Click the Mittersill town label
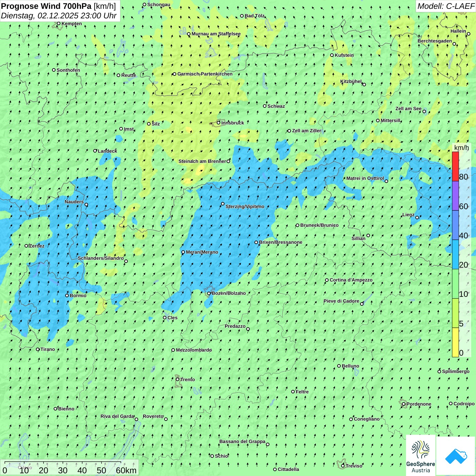Image resolution: width=476 pixels, height=476 pixels. (390, 120)
